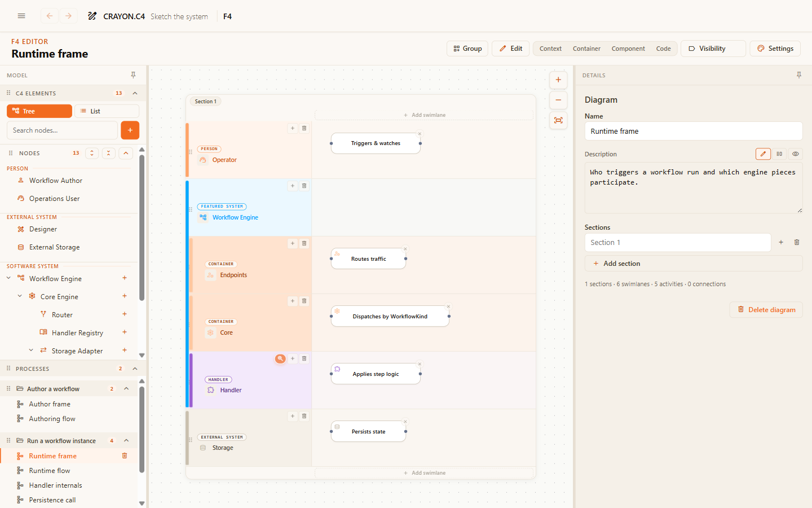Switch node view to Tree

[39, 111]
